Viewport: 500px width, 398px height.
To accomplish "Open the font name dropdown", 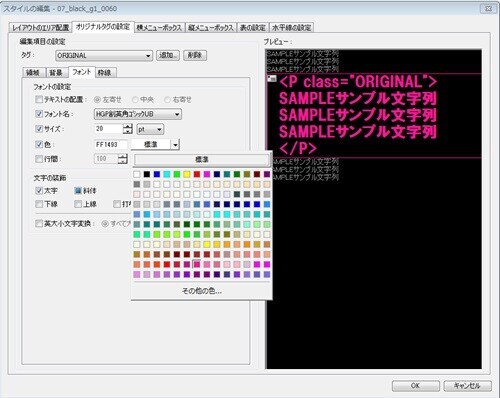I will pyautogui.click(x=138, y=114).
